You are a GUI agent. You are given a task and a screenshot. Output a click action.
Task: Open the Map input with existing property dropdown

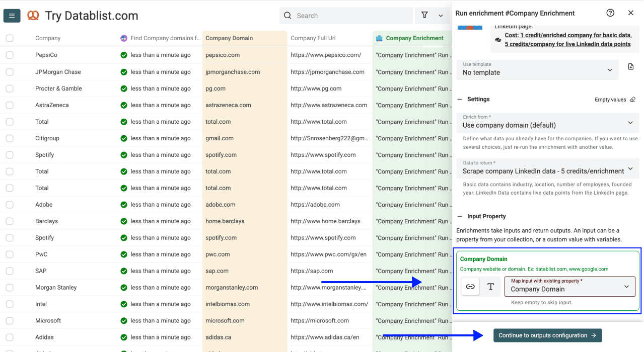569,286
